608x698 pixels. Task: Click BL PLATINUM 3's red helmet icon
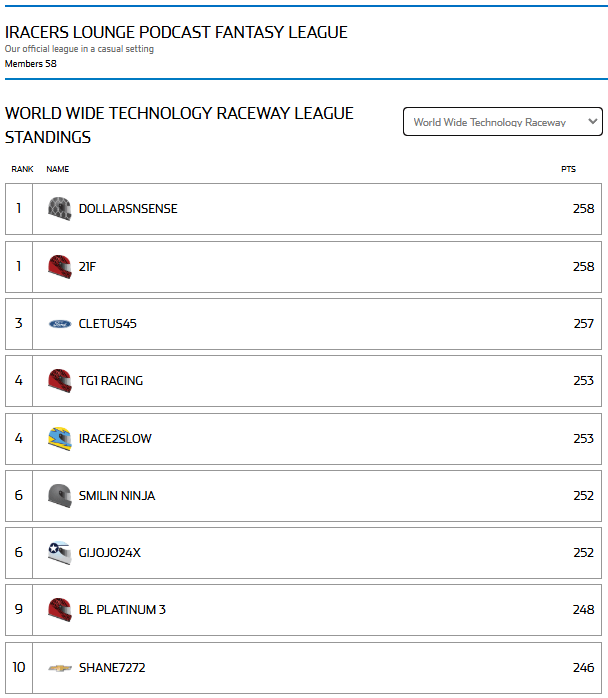tap(60, 609)
